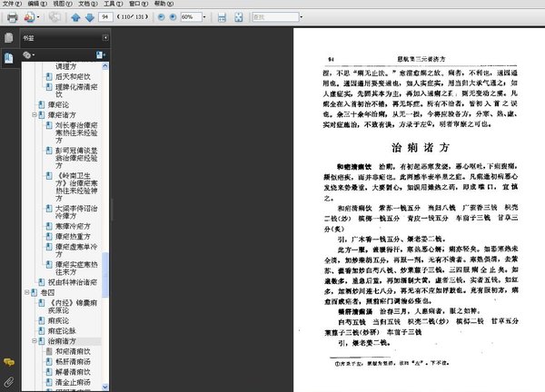Select the highlighted 治痢诸方 bookmark

pos(62,341)
